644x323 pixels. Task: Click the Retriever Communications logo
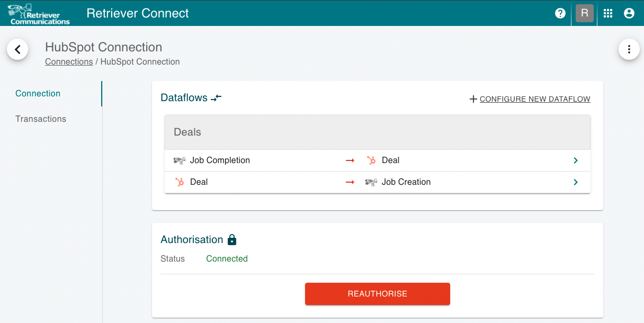40,13
